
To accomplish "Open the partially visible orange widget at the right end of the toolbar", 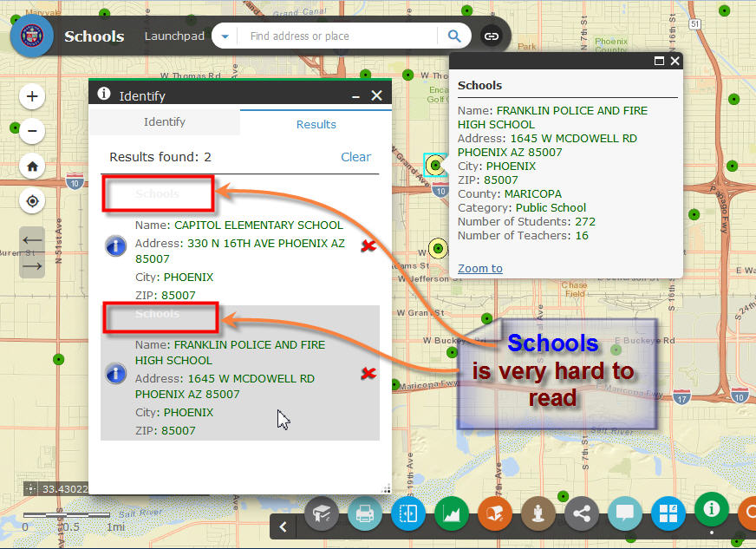I will (748, 513).
